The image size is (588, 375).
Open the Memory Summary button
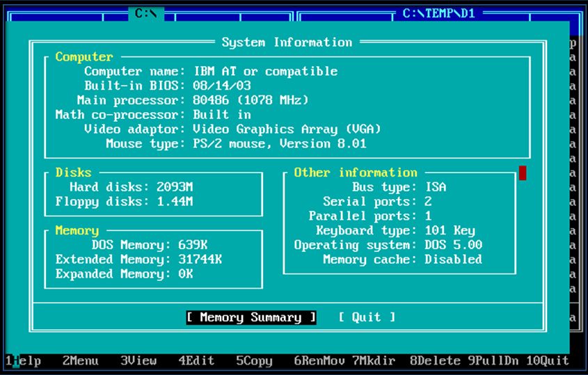coord(251,318)
